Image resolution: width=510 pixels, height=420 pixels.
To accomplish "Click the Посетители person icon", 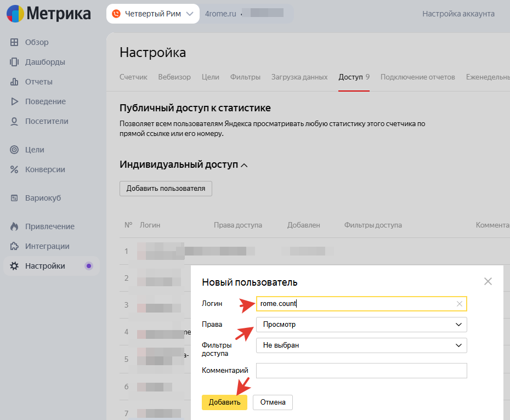I will 14,121.
